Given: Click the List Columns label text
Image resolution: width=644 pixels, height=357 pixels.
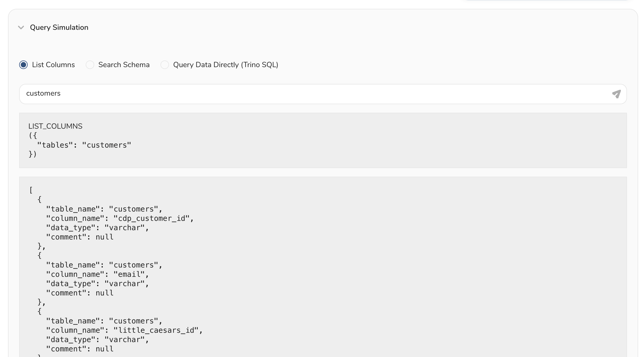Looking at the screenshot, I should pyautogui.click(x=53, y=65).
